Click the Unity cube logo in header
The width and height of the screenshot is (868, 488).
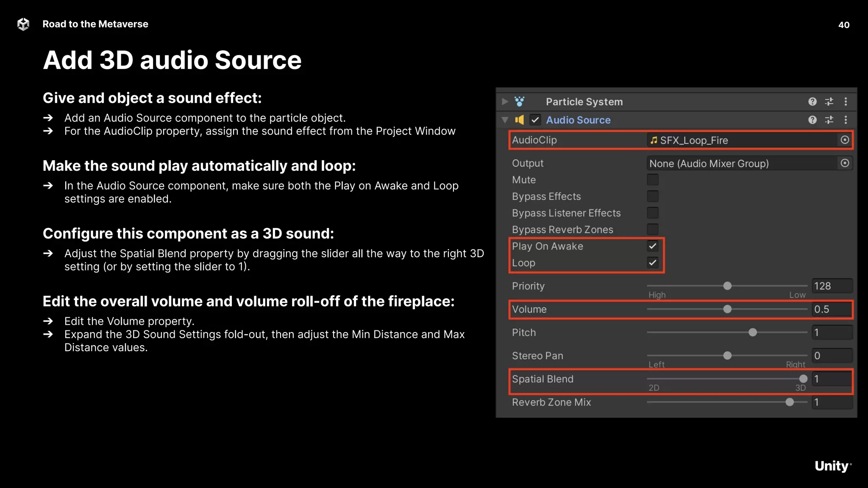23,24
